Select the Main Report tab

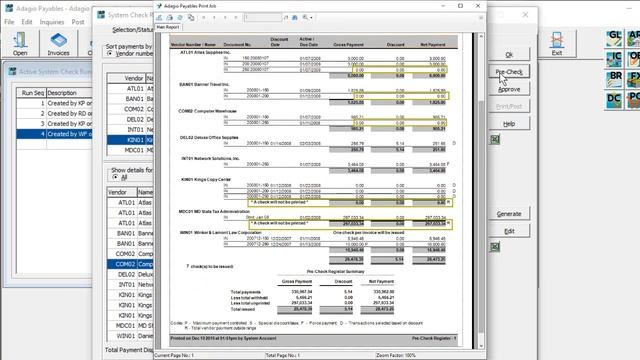coord(168,27)
